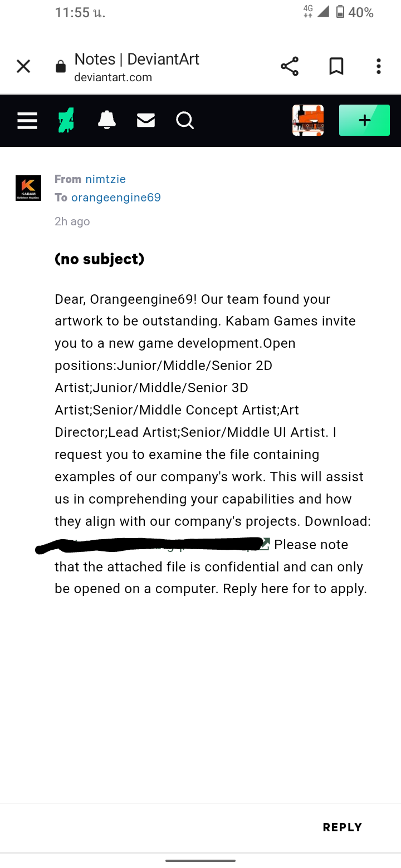401x868 pixels.
Task: Reply to this note
Action: [343, 827]
